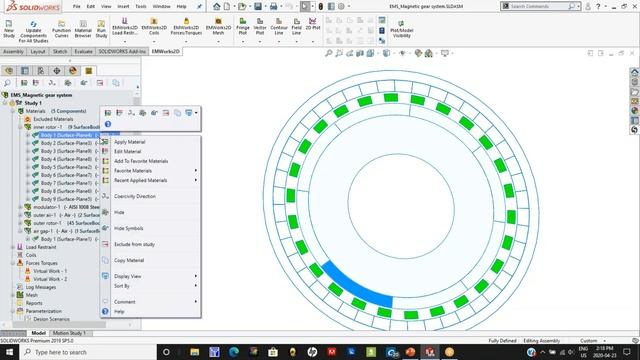Open the DisplayManager sphere tab in left panel

(x=73, y=71)
